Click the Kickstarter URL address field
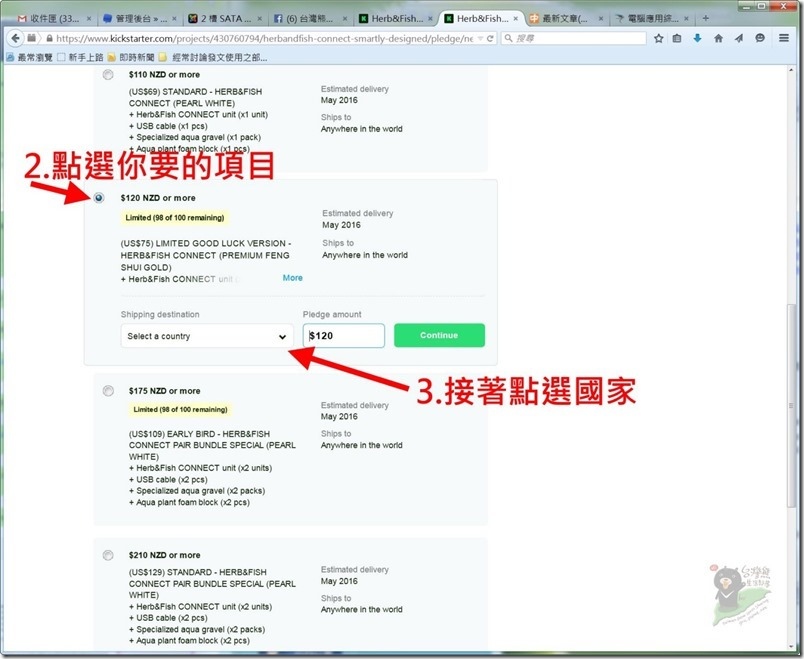This screenshot has height=659, width=804. (265, 38)
